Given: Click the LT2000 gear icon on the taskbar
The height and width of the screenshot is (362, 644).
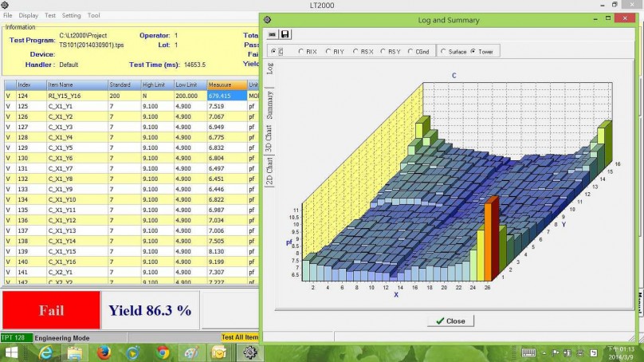Looking at the screenshot, I should 249,352.
